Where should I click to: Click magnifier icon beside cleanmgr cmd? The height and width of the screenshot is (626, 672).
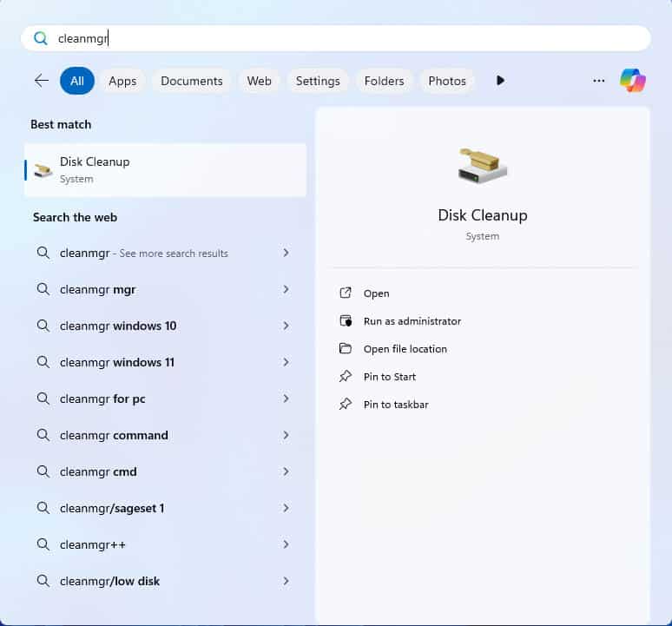point(43,471)
